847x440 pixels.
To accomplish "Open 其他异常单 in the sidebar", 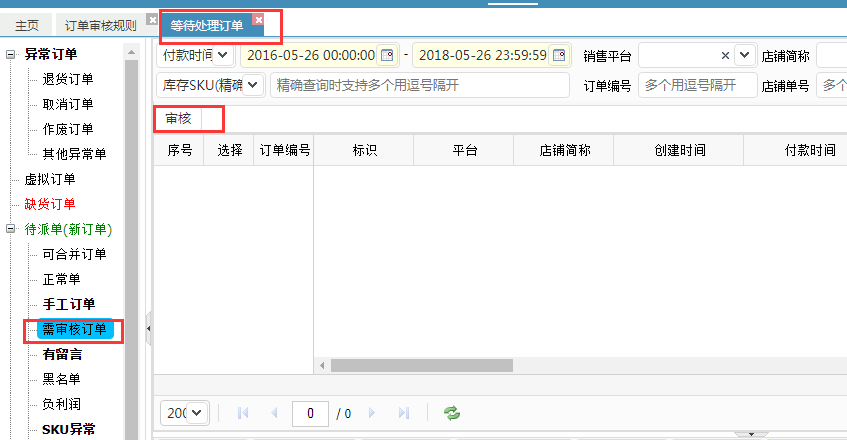I will pyautogui.click(x=75, y=154).
